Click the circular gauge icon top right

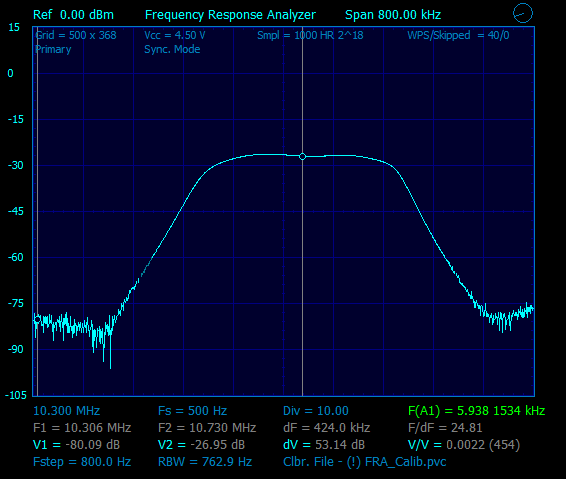tap(523, 13)
